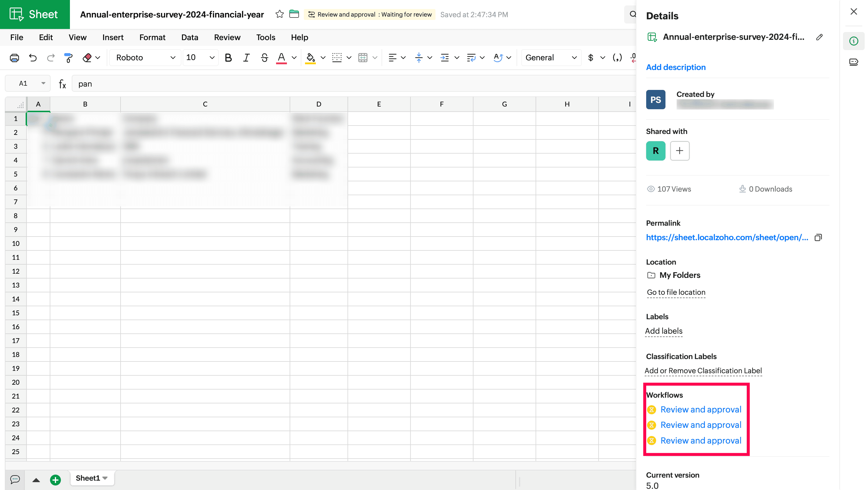
Task: Open the Format menu
Action: click(152, 37)
